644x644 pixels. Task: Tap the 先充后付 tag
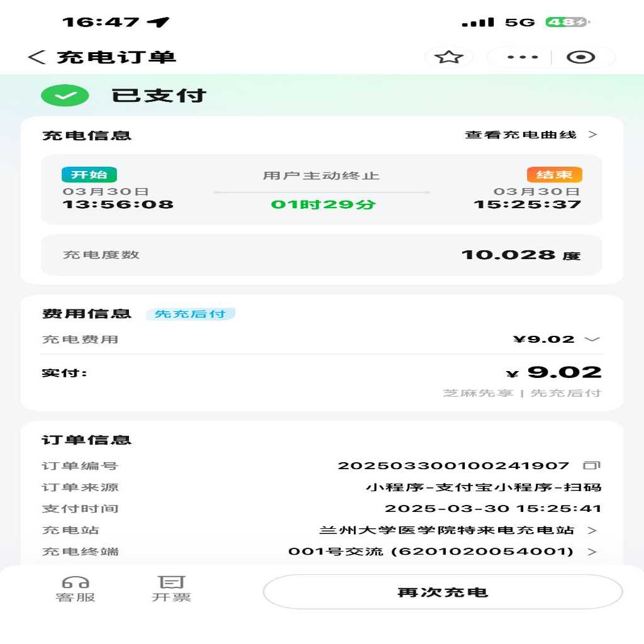coord(190,314)
